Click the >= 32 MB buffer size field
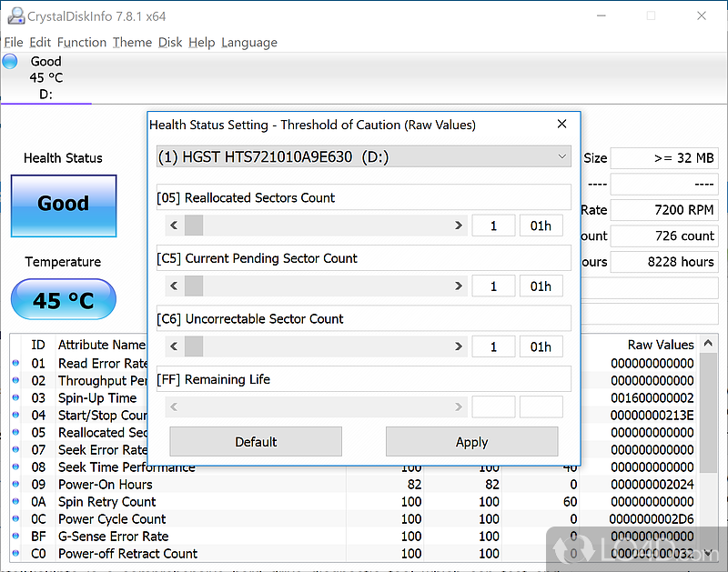 664,157
